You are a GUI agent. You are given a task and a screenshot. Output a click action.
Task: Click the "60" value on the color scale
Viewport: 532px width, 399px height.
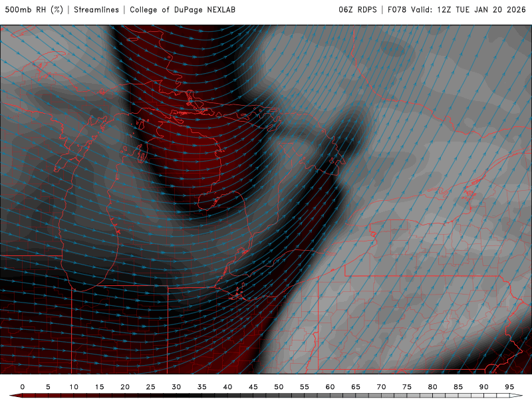click(330, 387)
